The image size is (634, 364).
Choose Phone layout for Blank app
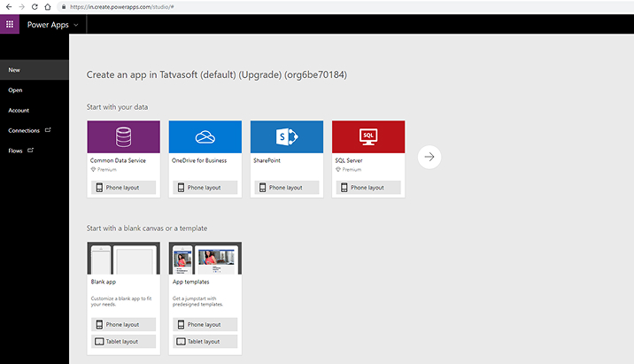[x=123, y=324]
